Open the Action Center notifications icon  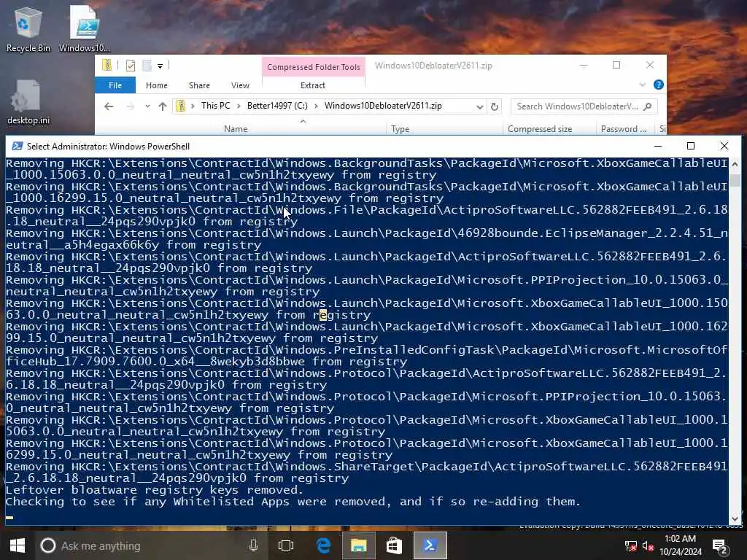click(720, 546)
